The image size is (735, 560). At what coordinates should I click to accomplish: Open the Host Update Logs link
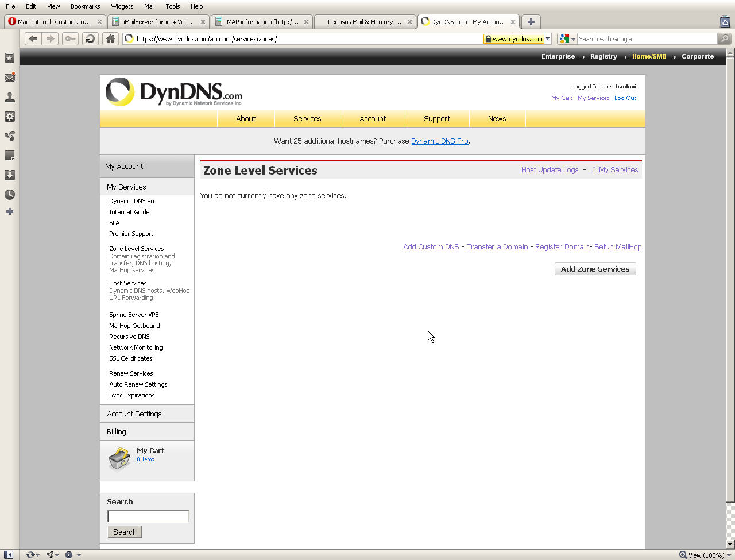click(550, 170)
